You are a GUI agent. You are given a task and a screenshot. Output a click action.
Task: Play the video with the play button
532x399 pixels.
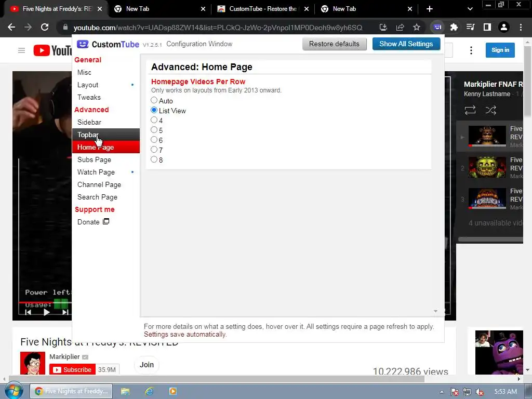pos(47,312)
